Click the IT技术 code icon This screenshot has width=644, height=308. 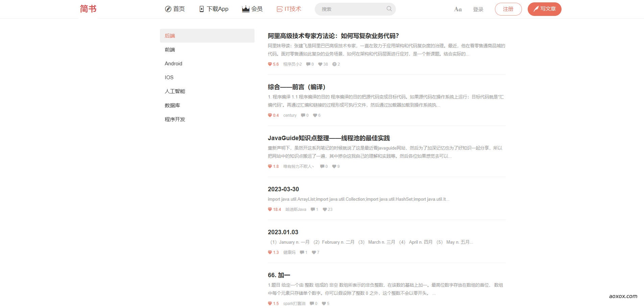tap(280, 9)
